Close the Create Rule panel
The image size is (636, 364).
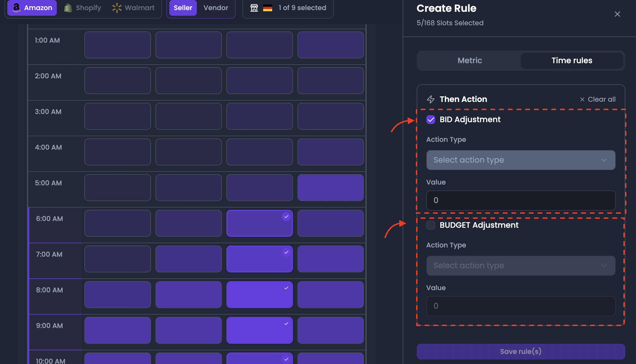coord(617,14)
